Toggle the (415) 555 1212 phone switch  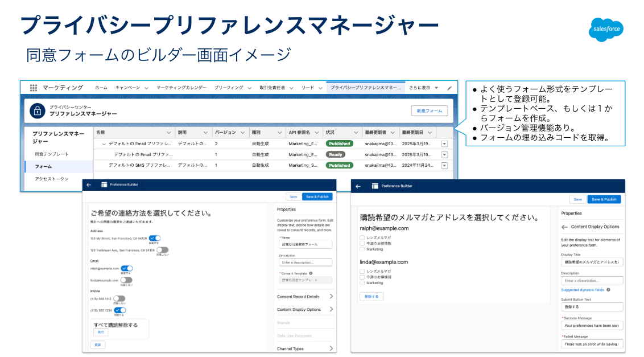pos(119,298)
